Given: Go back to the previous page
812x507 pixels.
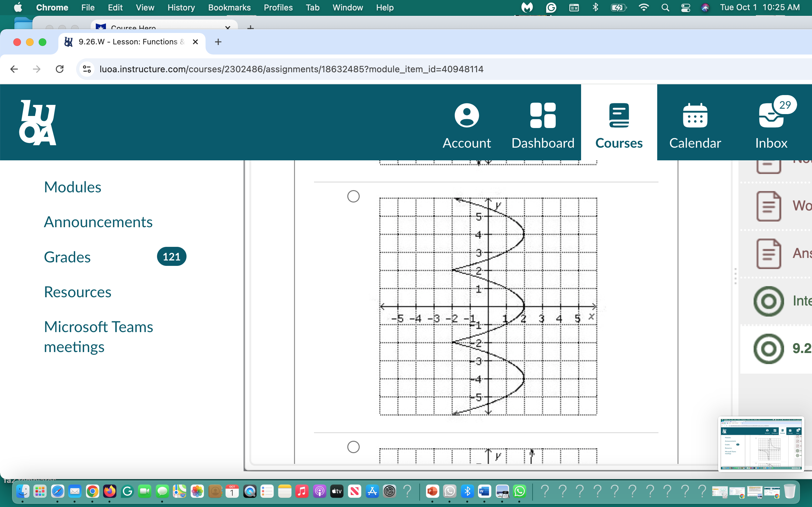Looking at the screenshot, I should click(14, 69).
